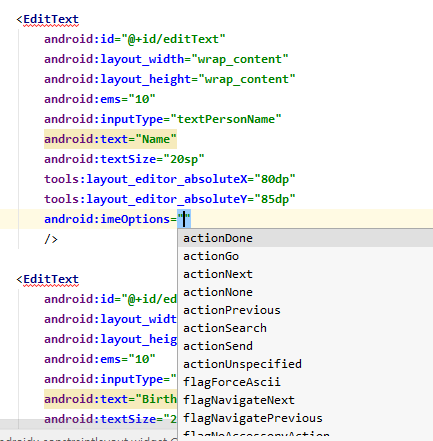Screen dimensions: 433x441
Task: Choose flagNavigateNext suggestion
Action: (305, 400)
